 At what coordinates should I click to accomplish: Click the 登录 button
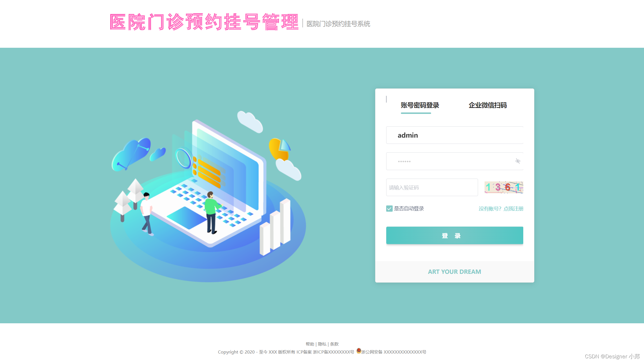coord(454,235)
